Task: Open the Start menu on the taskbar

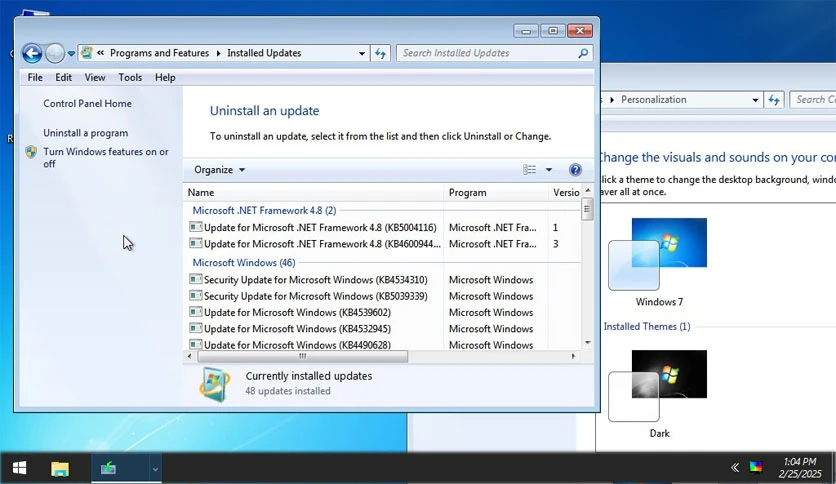Action: click(20, 469)
